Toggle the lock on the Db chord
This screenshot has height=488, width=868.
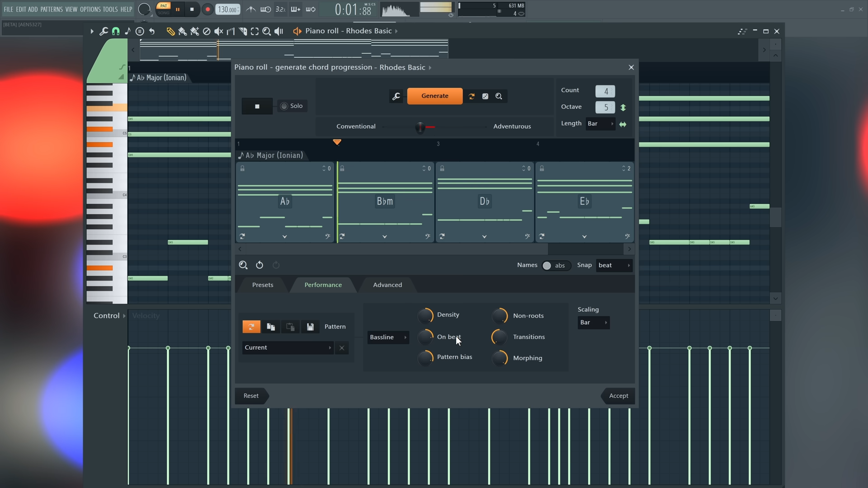pyautogui.click(x=442, y=169)
